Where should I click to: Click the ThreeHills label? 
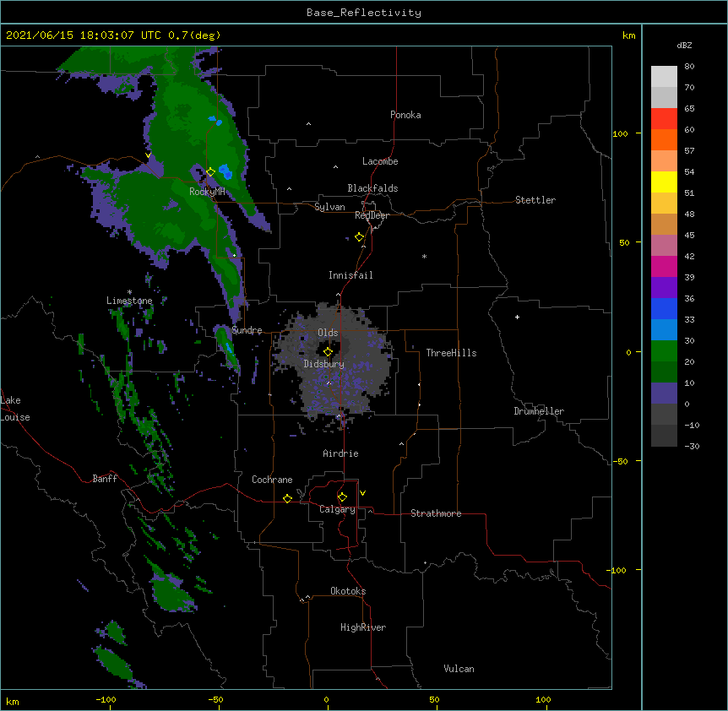451,353
